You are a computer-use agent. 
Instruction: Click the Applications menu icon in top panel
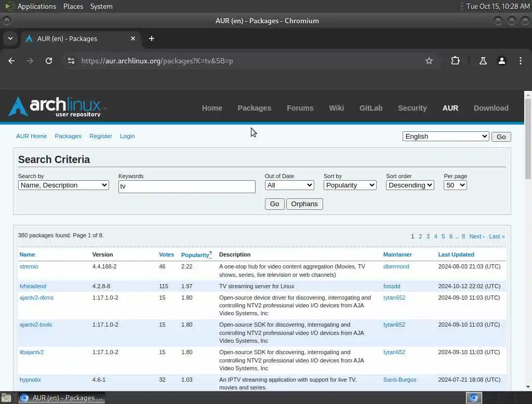(x=9, y=6)
